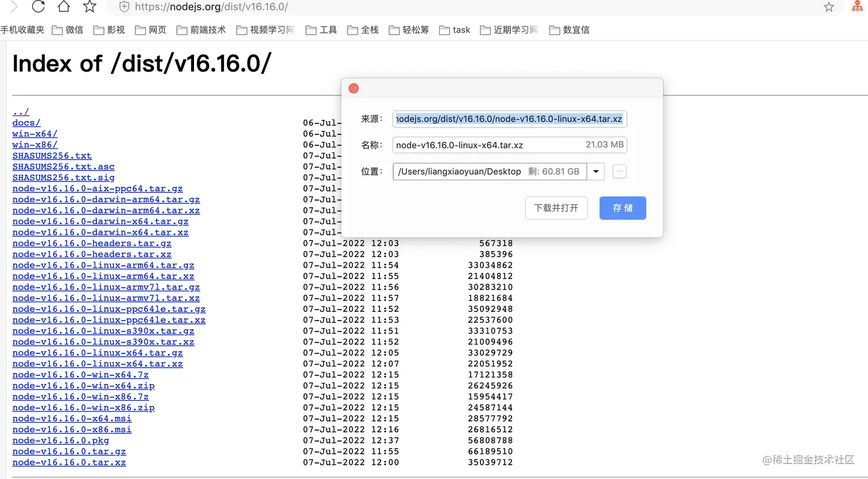
Task: Open the docs/ directory link
Action: point(26,122)
